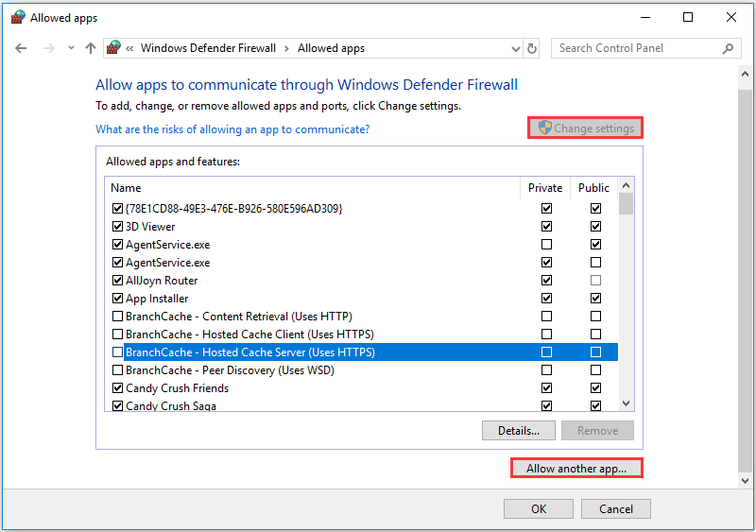The height and width of the screenshot is (532, 756).
Task: Click Windows Defender Firewall breadcrumb
Action: [208, 48]
